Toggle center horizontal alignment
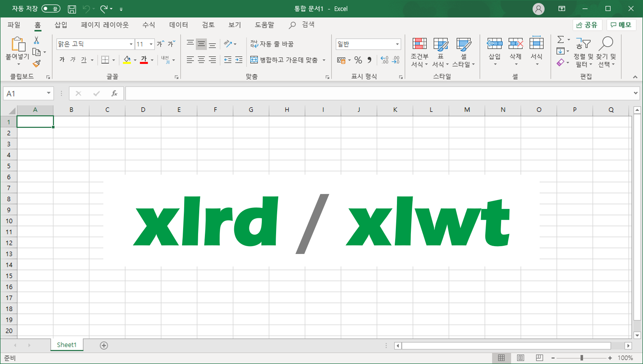 (201, 60)
